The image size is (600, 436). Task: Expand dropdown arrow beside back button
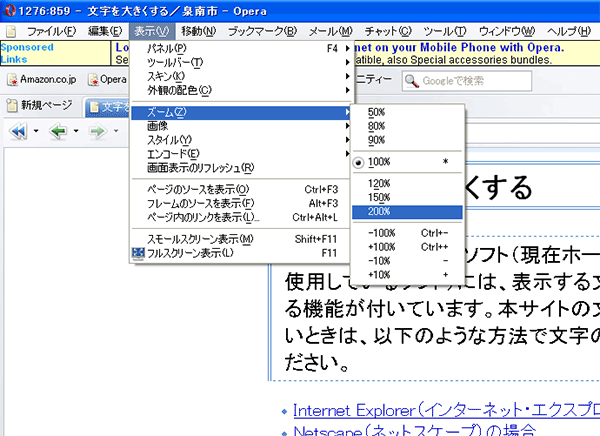click(x=76, y=131)
